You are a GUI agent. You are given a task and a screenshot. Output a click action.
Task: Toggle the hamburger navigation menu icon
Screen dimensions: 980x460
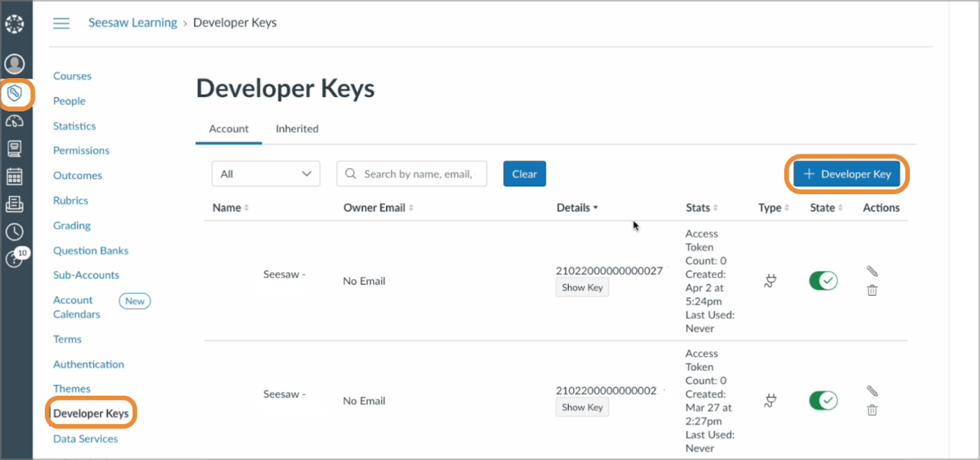[61, 23]
